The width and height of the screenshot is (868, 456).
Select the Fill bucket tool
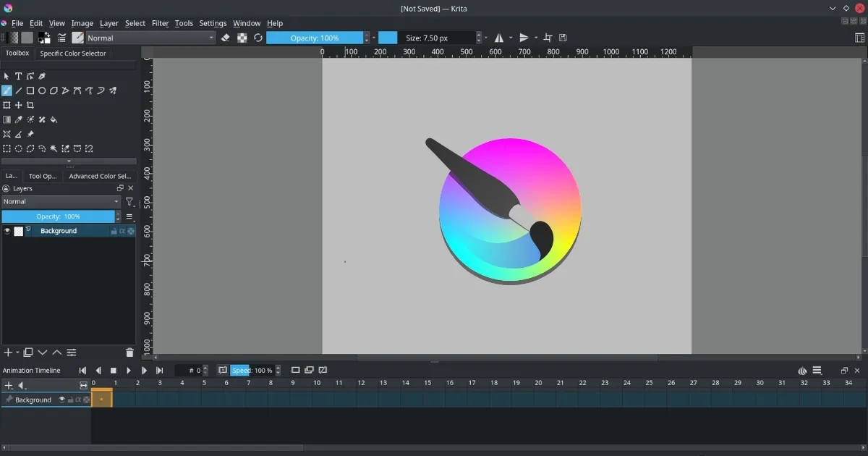point(54,119)
